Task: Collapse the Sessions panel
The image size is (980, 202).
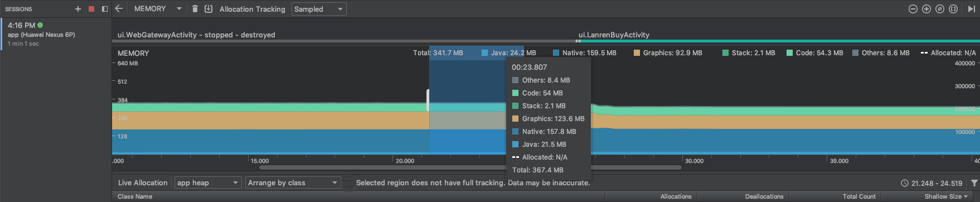Action: 105,9
